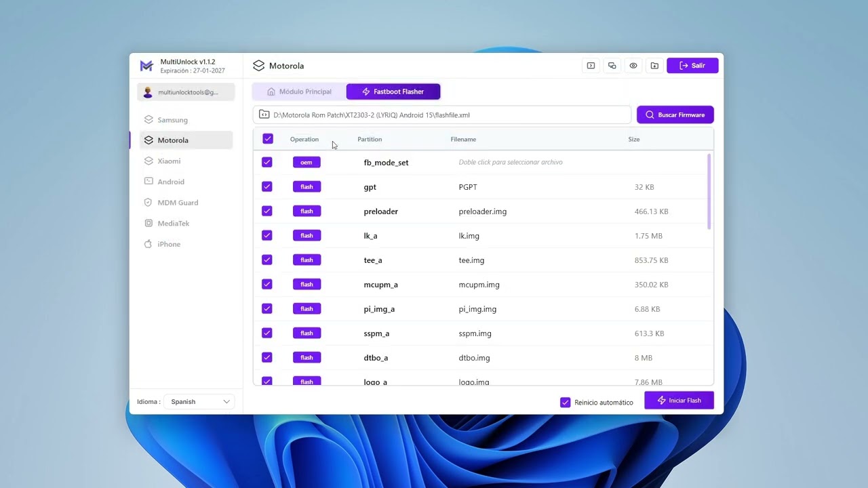
Task: Click the folder icon in firmware path field
Action: [264, 115]
